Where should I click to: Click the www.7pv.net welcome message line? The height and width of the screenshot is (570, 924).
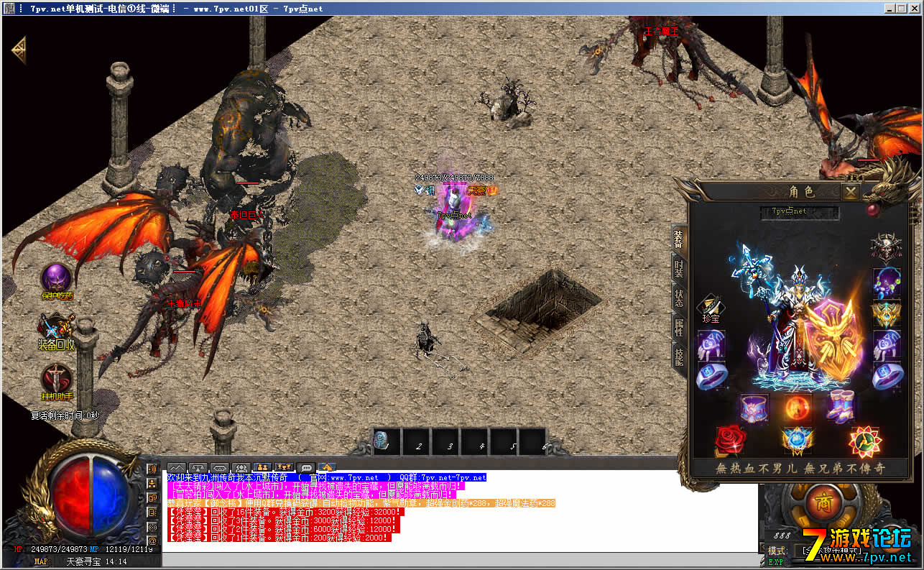point(327,477)
